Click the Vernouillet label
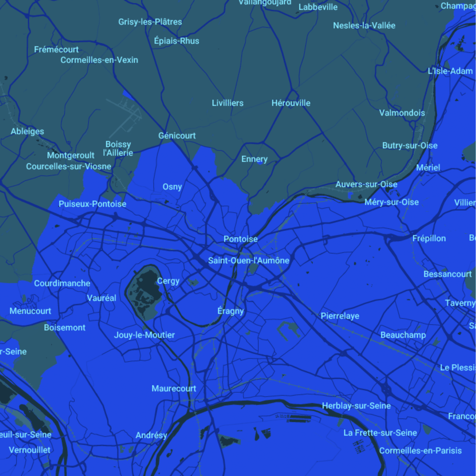Image resolution: width=476 pixels, height=476 pixels. (x=30, y=450)
